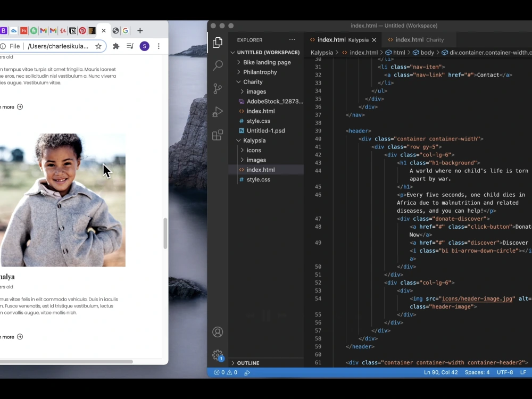View site information icon beside File
The height and width of the screenshot is (399, 532).
click(x=3, y=46)
